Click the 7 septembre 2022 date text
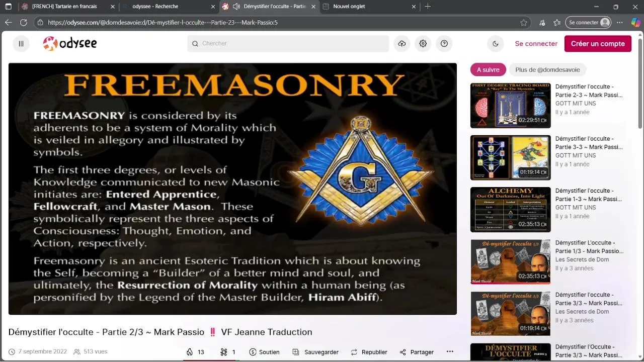The width and height of the screenshot is (644, 362). (42, 352)
